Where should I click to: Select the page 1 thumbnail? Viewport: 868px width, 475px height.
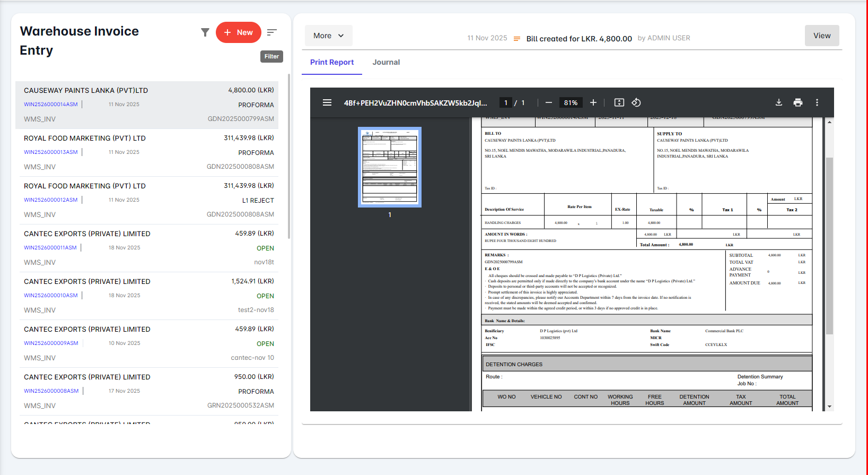pos(390,167)
